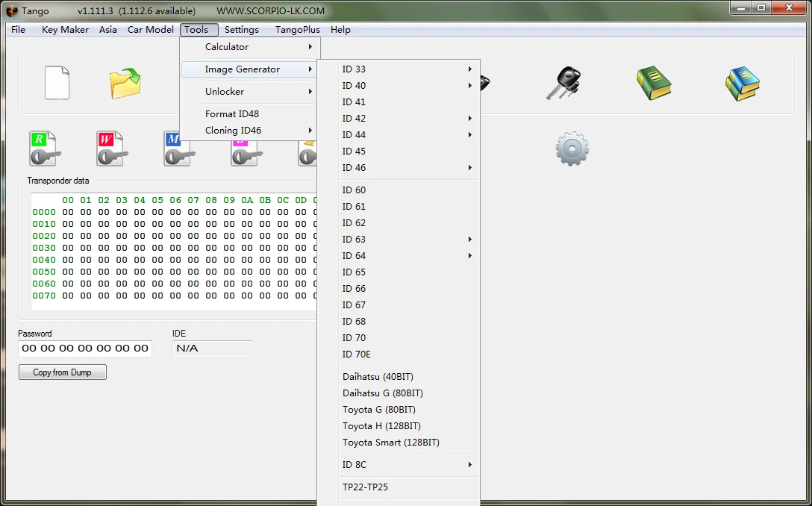812x506 pixels.
Task: Click row 0000 address in transponder data
Action: pyautogui.click(x=44, y=212)
